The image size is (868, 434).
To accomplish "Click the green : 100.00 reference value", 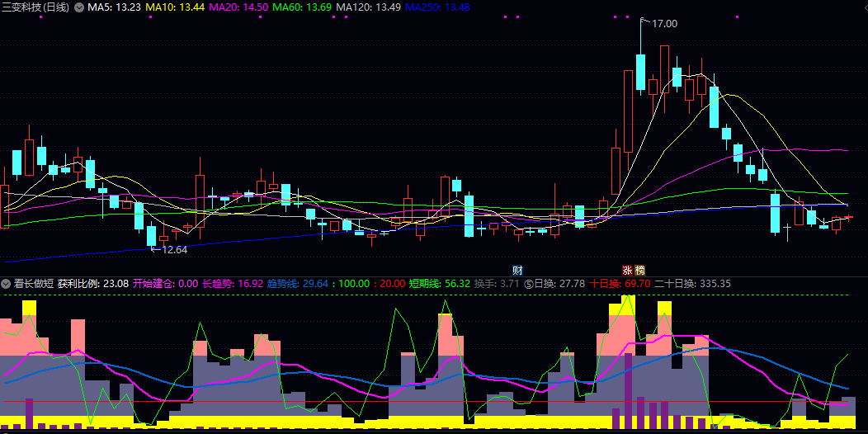I will (x=351, y=284).
